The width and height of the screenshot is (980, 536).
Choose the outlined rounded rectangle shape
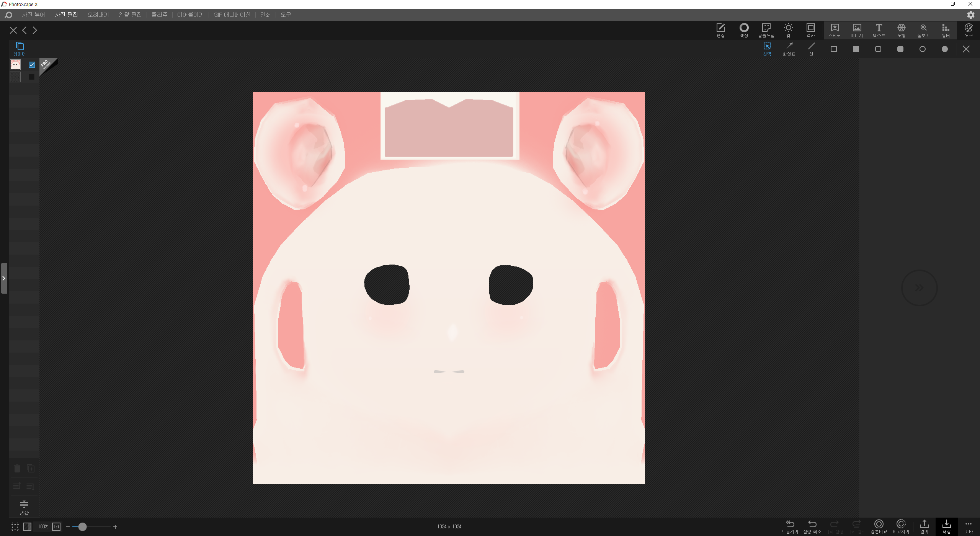[x=878, y=49]
